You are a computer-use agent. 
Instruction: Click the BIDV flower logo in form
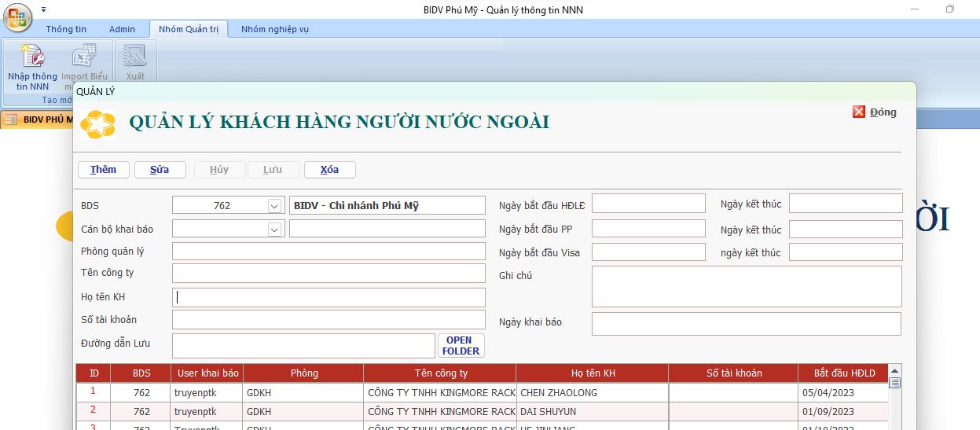[97, 123]
